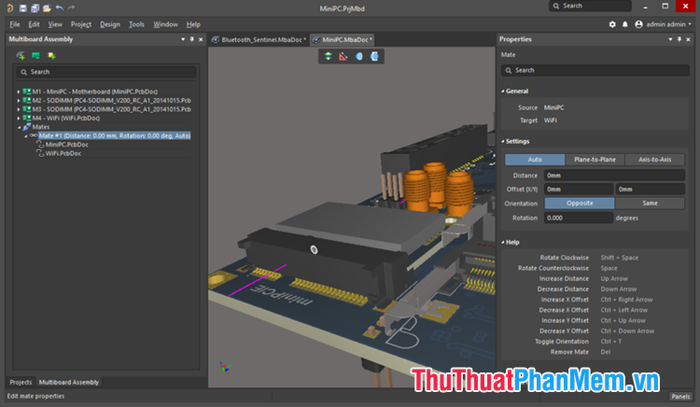Click the red measure tool in viewport toolbar

coord(343,56)
